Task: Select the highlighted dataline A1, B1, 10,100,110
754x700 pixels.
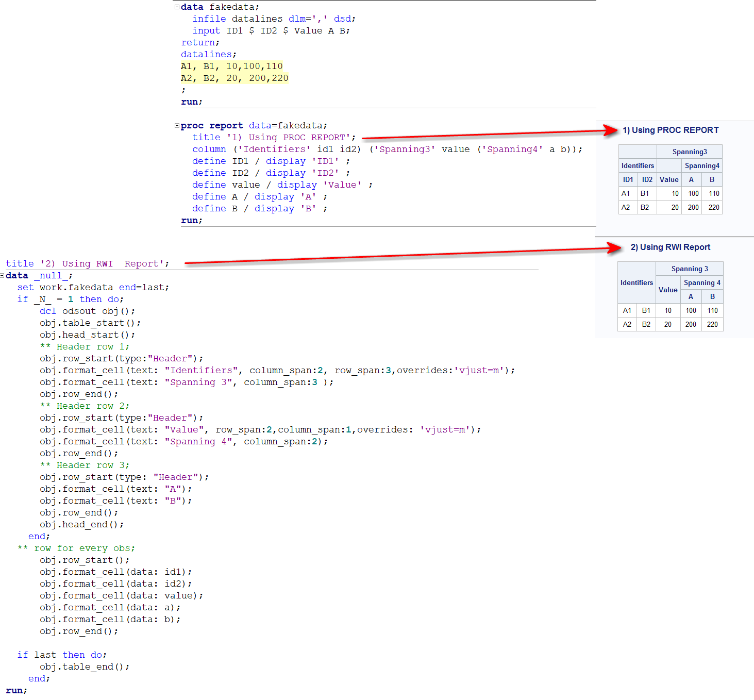Action: [231, 66]
